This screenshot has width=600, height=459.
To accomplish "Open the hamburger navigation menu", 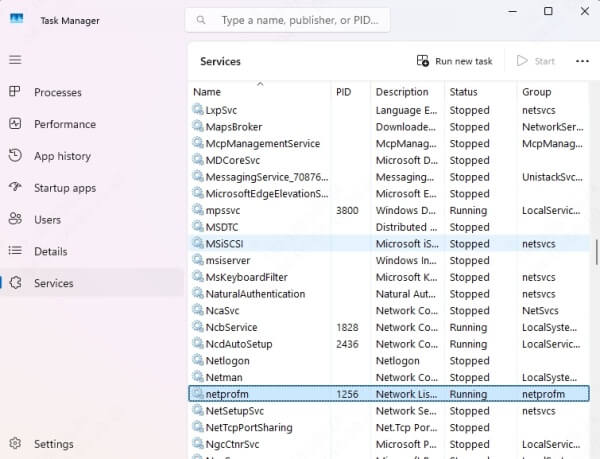I will [15, 60].
